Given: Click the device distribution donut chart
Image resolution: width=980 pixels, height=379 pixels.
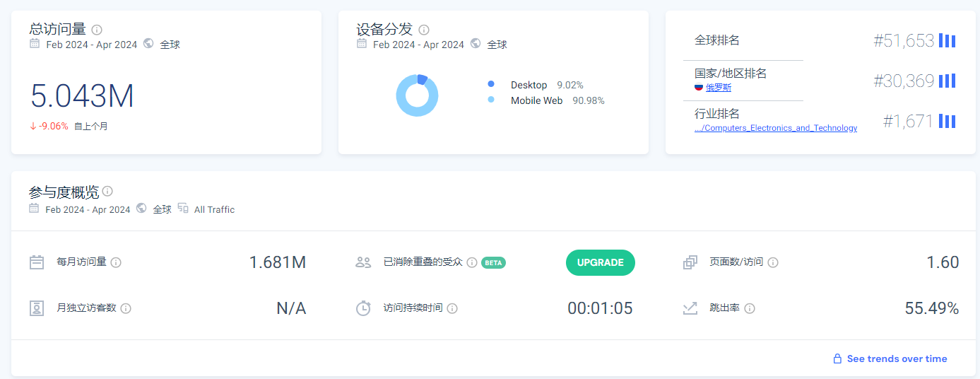Looking at the screenshot, I should click(x=417, y=95).
